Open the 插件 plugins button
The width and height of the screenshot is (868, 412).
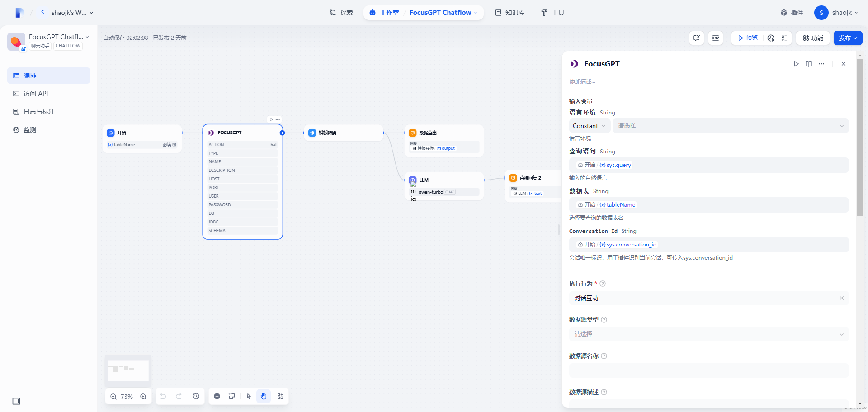click(x=792, y=13)
